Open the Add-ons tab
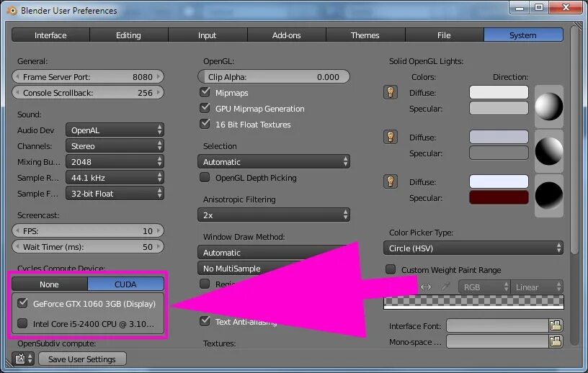Viewport: 588px width, 373px height. coord(287,35)
